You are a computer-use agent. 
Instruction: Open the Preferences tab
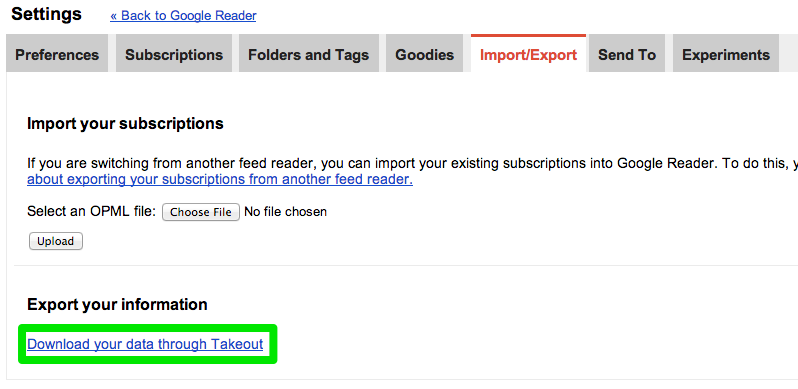click(57, 54)
